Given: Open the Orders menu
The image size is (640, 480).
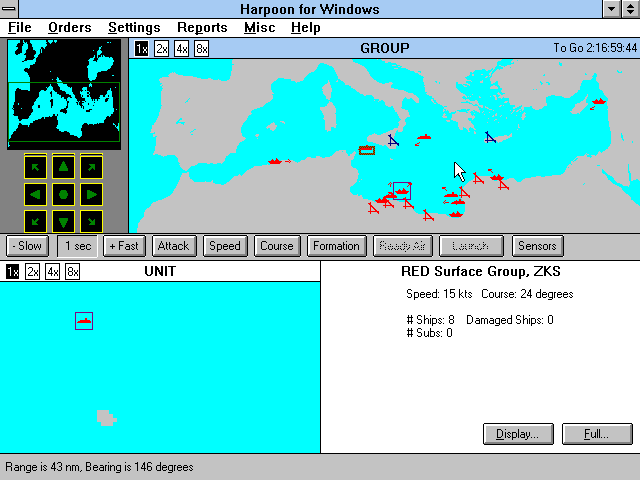Looking at the screenshot, I should click(x=70, y=27).
